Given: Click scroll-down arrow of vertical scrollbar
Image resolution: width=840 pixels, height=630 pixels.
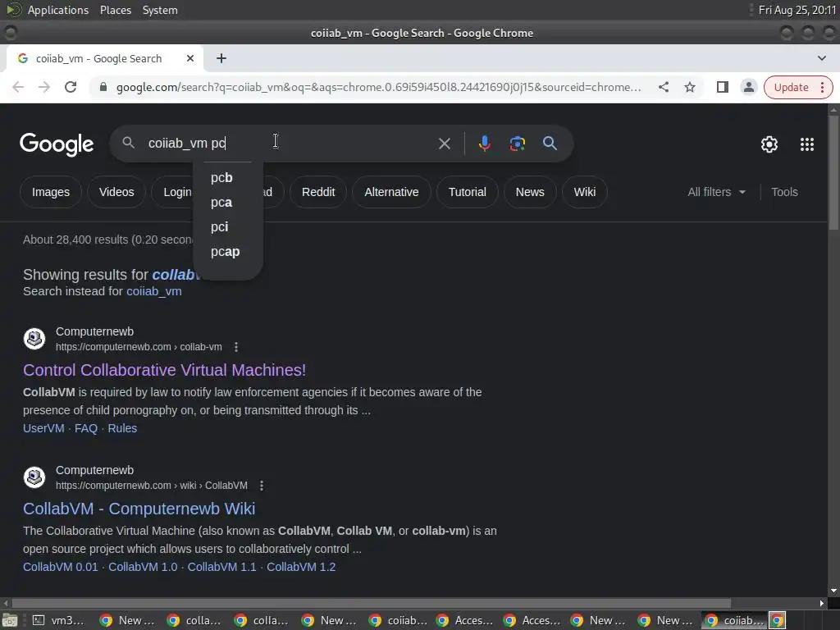Looking at the screenshot, I should pos(833,591).
